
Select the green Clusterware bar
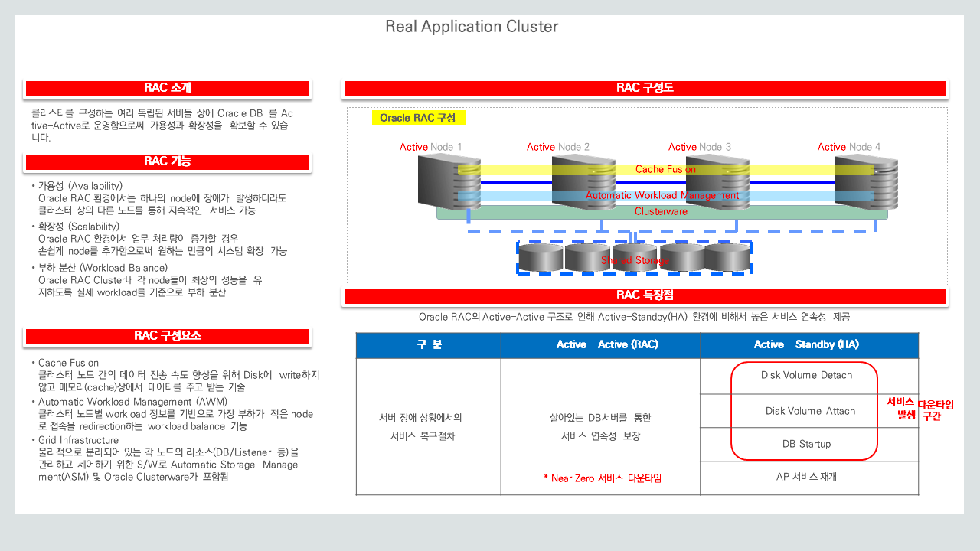click(x=661, y=212)
